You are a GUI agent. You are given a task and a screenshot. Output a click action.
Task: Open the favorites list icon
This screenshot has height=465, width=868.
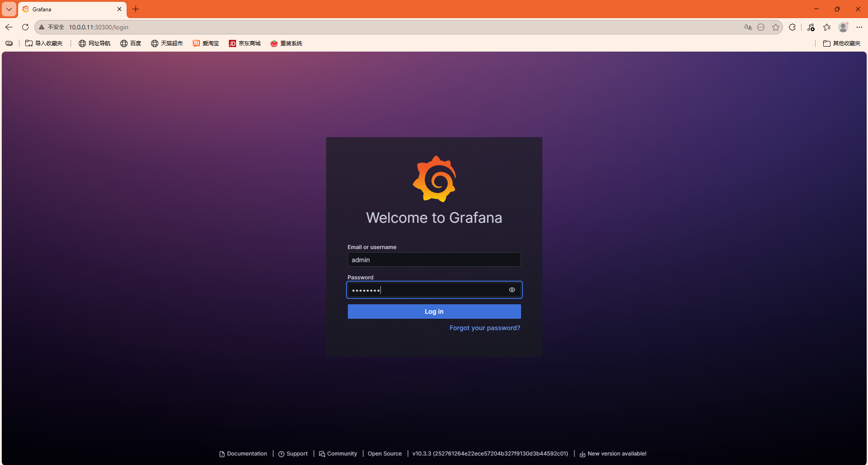(x=827, y=27)
